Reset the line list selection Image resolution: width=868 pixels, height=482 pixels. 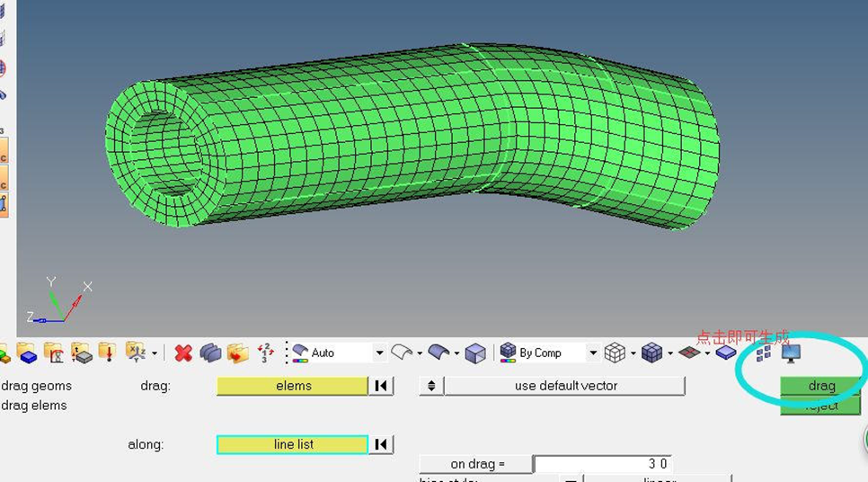381,444
